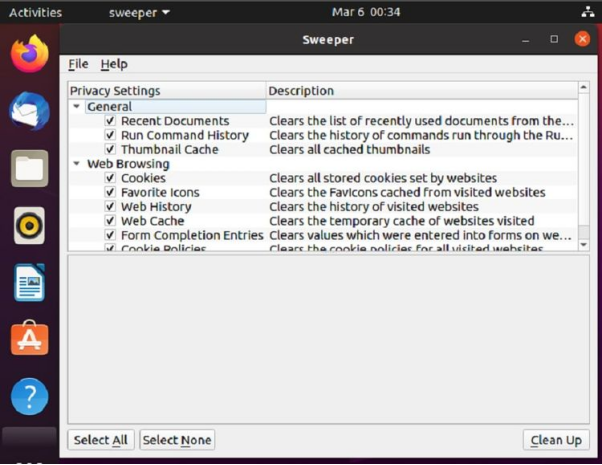Click the list's scroll down arrow
The width and height of the screenshot is (602, 465).
click(584, 243)
